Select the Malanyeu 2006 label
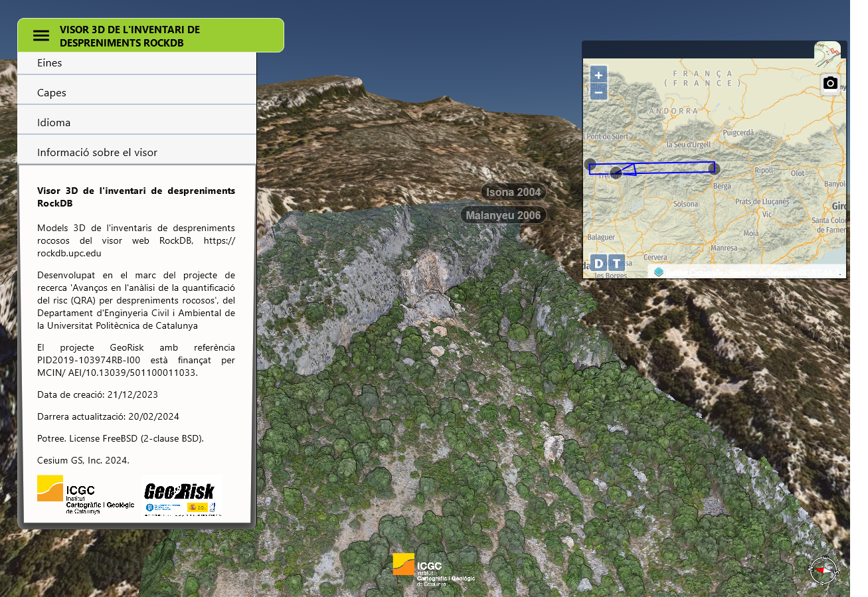The image size is (868, 597). (503, 215)
